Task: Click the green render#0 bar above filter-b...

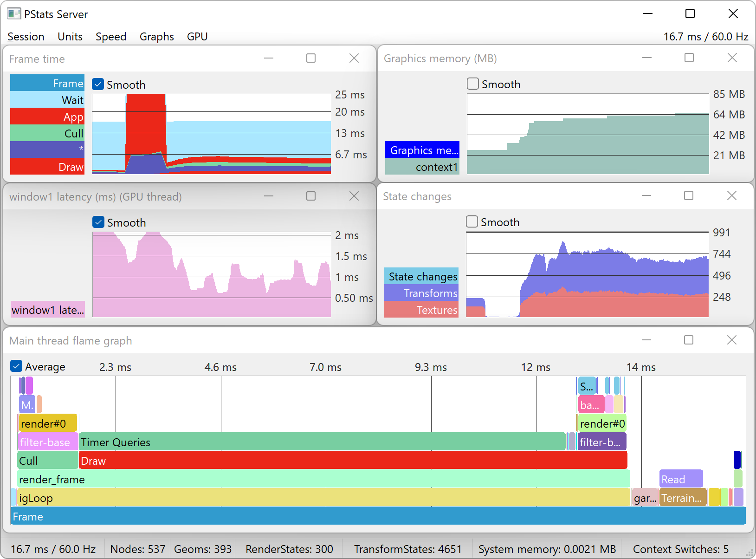Action: [602, 423]
